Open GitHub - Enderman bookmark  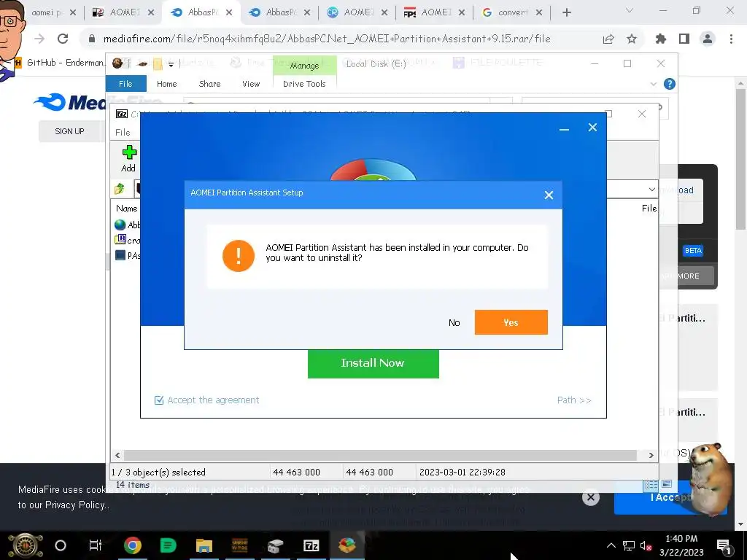(x=60, y=63)
